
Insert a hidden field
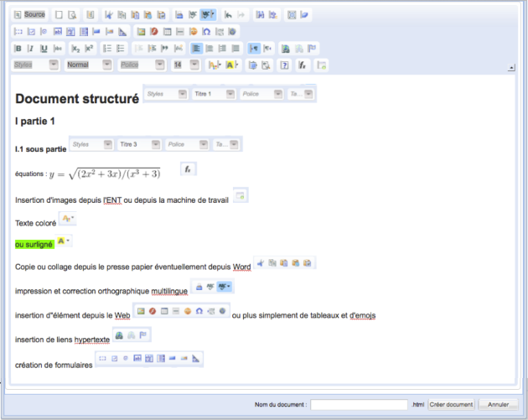click(x=122, y=32)
